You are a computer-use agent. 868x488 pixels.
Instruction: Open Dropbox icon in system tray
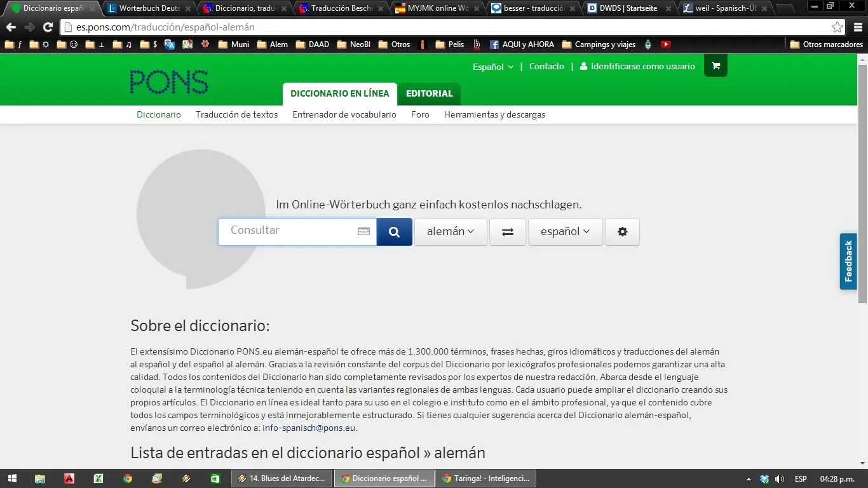tap(764, 478)
